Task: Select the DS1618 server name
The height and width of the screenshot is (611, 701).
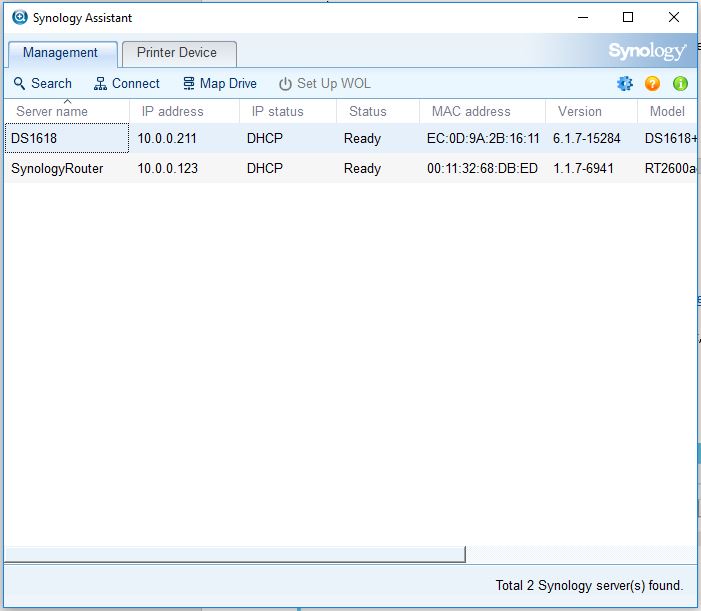Action: (34, 139)
